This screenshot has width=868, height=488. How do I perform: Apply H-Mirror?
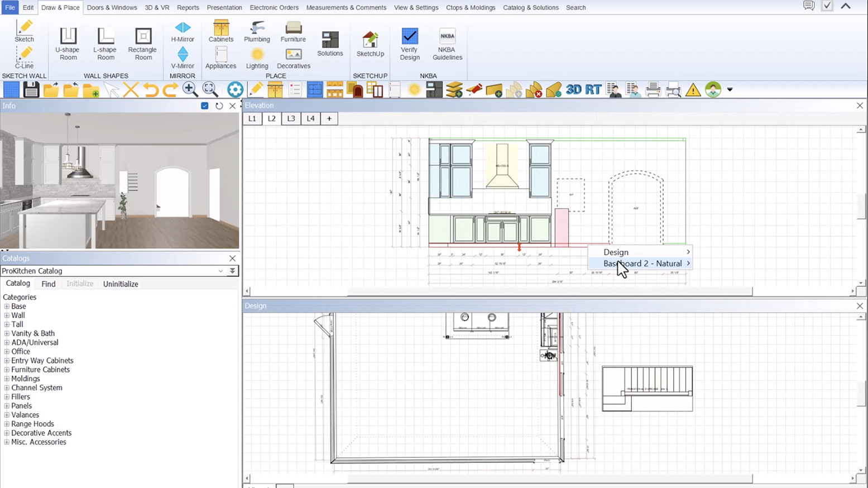point(183,31)
